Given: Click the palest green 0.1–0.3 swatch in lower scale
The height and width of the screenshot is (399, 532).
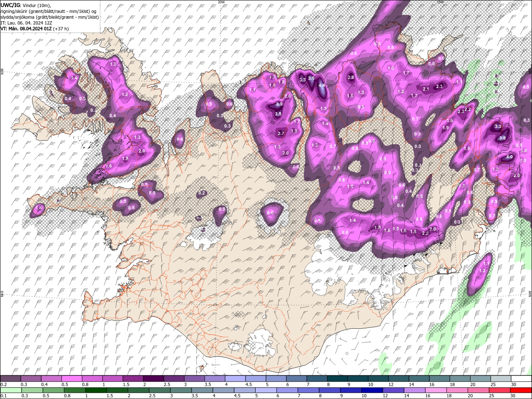Looking at the screenshot, I should pyautogui.click(x=11, y=390).
